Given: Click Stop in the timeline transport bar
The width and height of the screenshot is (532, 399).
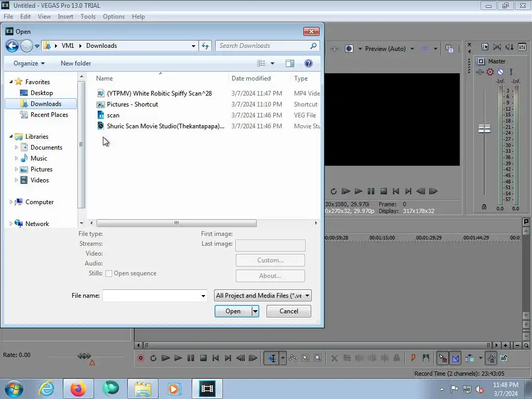Looking at the screenshot, I should point(203,358).
